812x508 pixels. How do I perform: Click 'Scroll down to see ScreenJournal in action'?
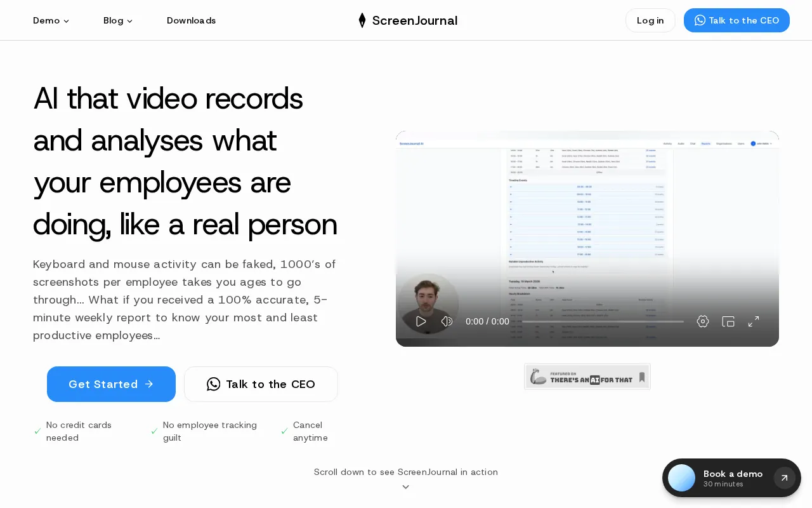click(406, 472)
